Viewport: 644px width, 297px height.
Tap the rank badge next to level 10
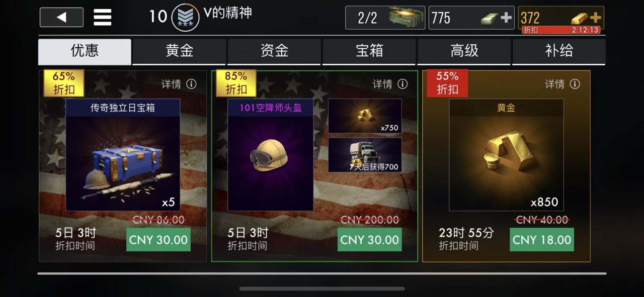[185, 18]
